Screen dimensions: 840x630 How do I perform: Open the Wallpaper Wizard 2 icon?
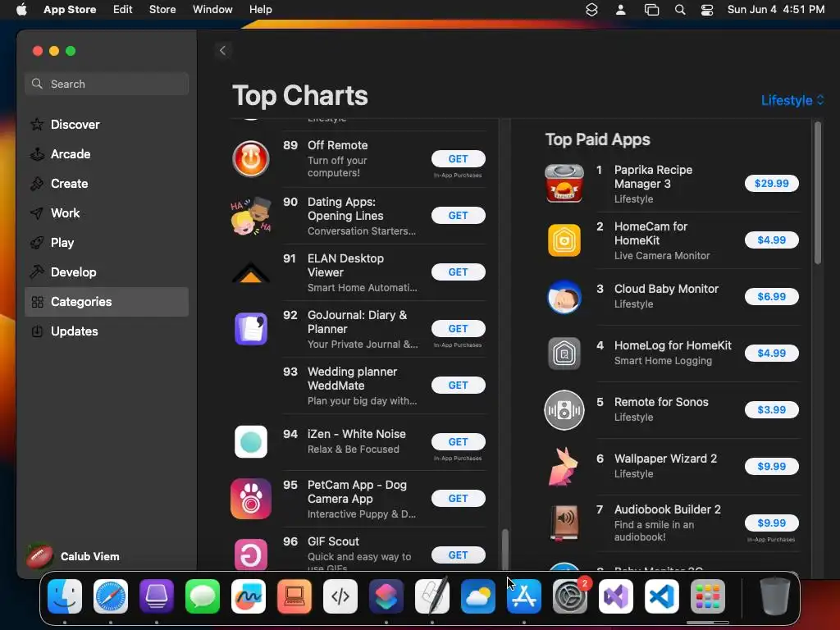point(564,467)
